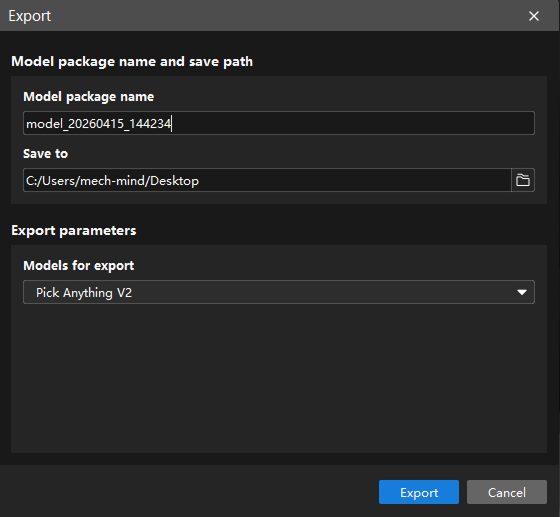The image size is (560, 517).
Task: Click the 'Model package name' label
Action: [x=89, y=97]
